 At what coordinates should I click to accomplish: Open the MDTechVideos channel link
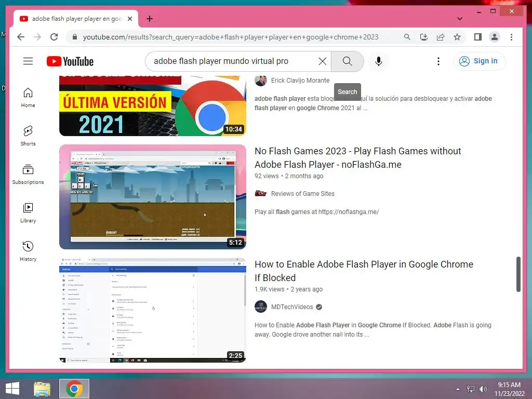[x=292, y=307]
